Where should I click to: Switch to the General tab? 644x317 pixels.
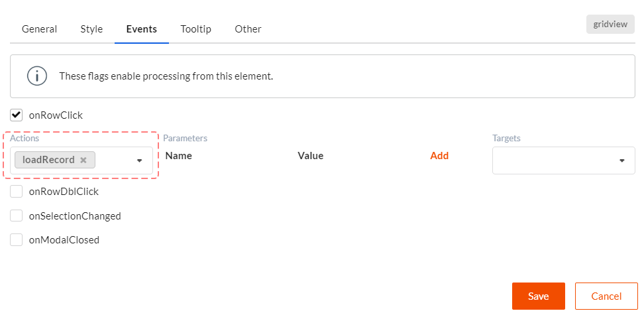40,29
